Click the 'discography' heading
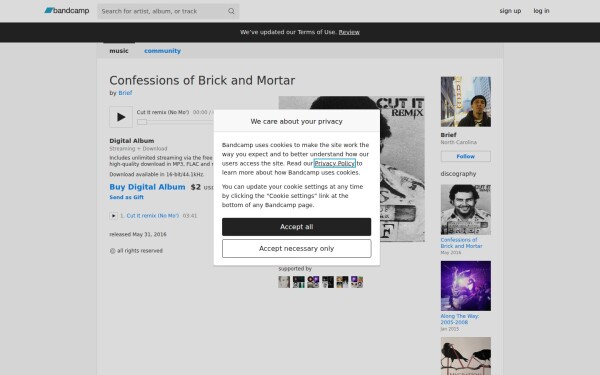600x375 pixels. coord(458,174)
